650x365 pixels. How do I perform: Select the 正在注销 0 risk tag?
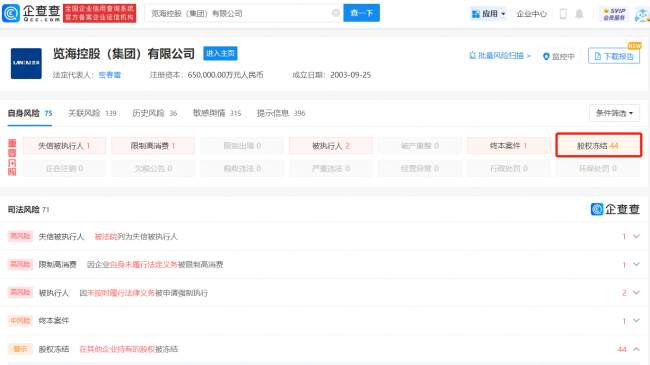(x=64, y=168)
